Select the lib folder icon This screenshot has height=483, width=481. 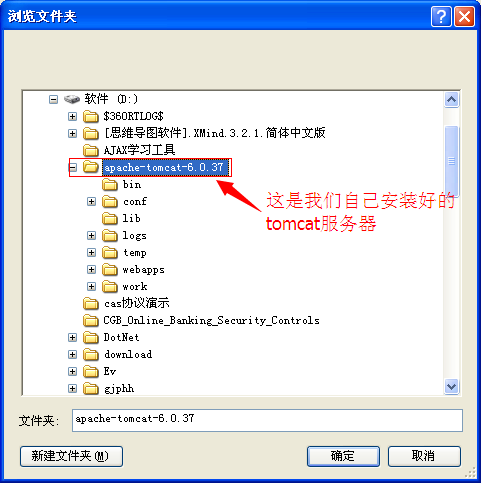point(110,218)
